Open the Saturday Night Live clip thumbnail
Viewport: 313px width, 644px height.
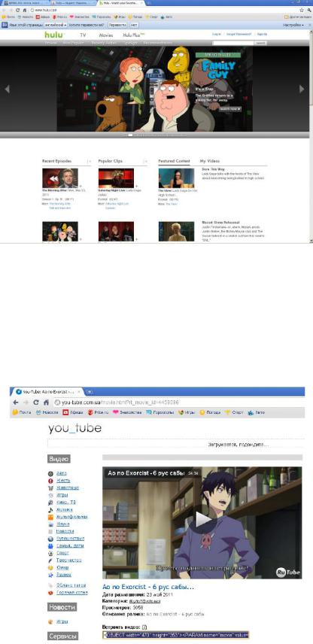116,178
